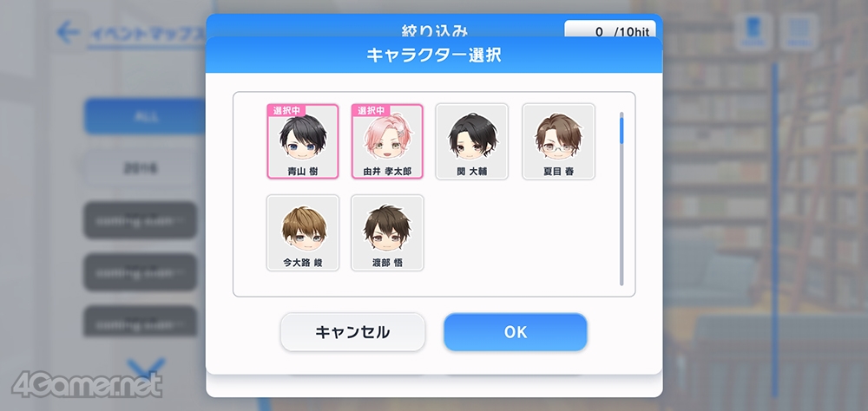
Task: Click the second blurred top-right grid icon
Action: [799, 31]
